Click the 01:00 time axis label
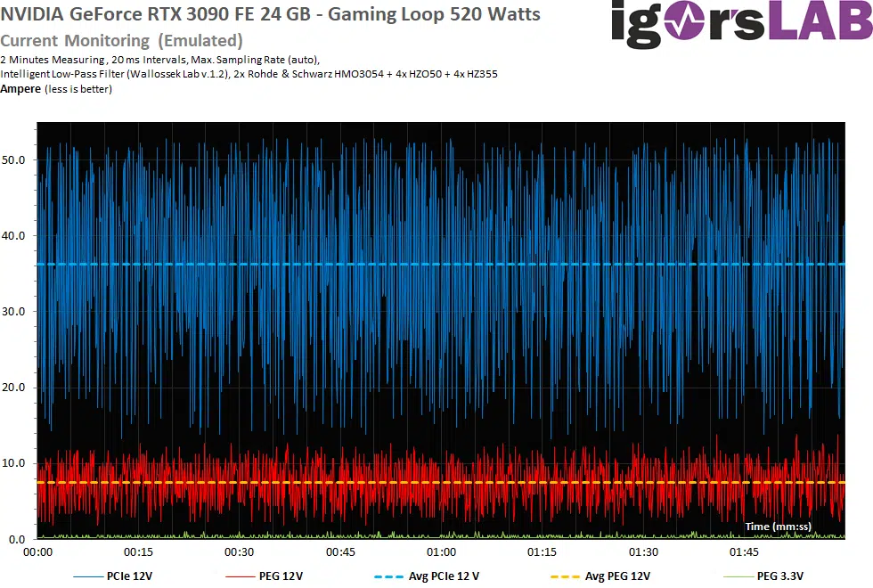The width and height of the screenshot is (873, 588). [442, 552]
